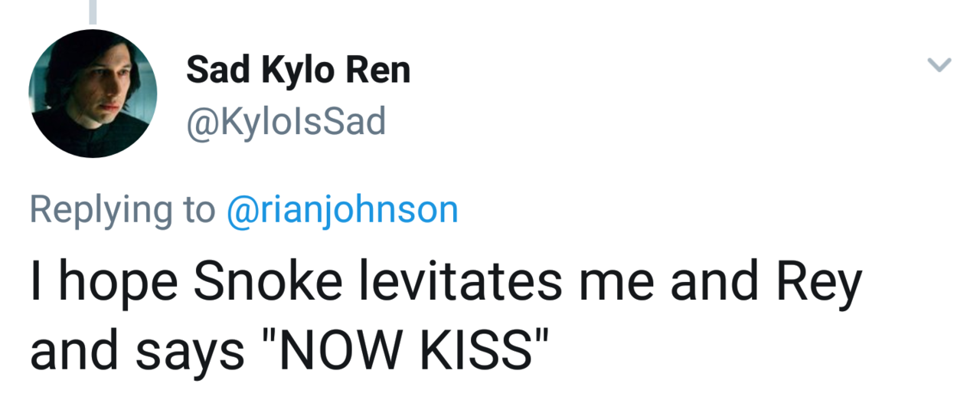Open the @rianjohnson profile link
This screenshot has height=410, width=980.
[343, 210]
